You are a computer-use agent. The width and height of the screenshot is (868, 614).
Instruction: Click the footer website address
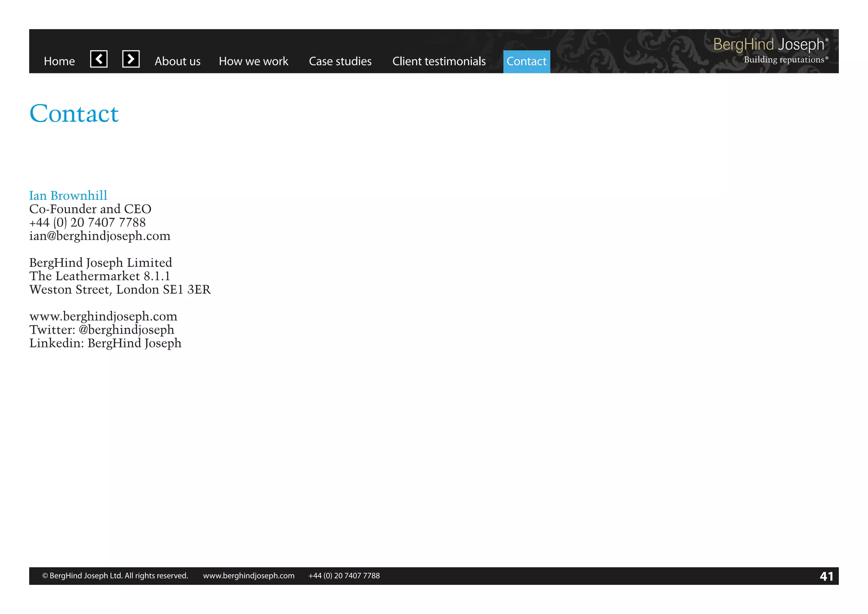click(x=248, y=576)
